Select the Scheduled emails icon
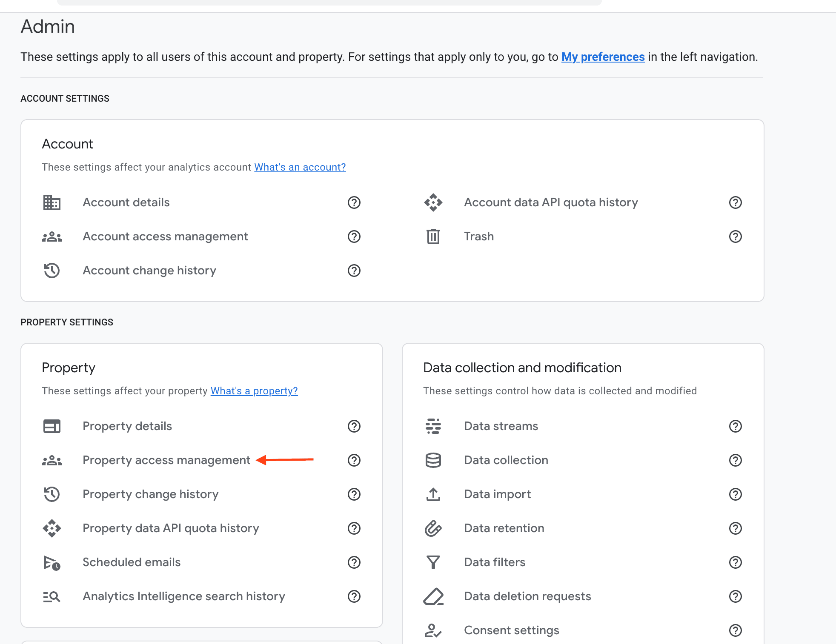This screenshot has width=836, height=644. 52,562
